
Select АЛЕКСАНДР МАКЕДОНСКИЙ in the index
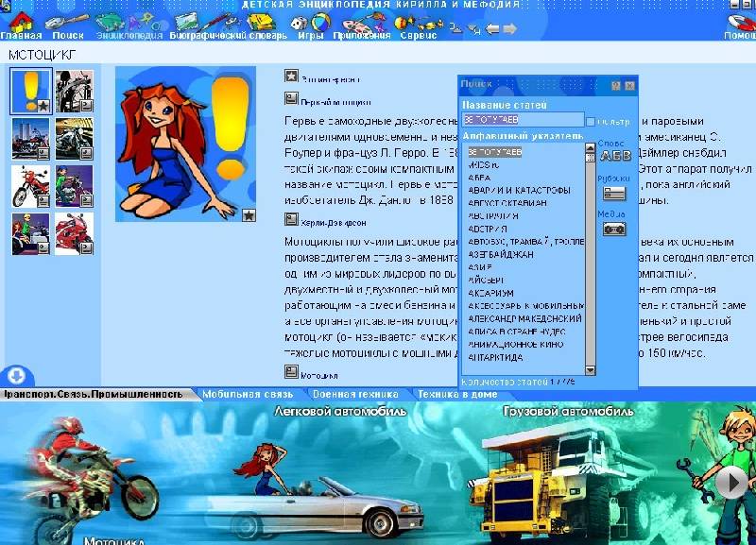[x=524, y=318]
